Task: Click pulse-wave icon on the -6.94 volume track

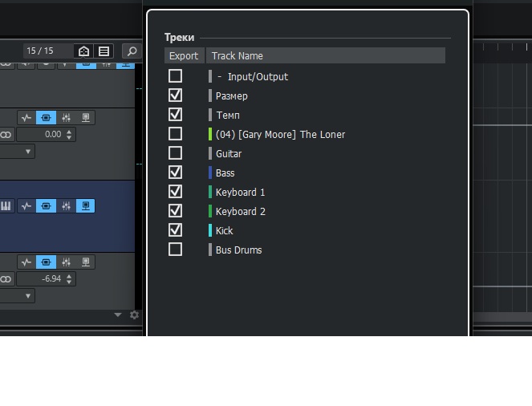Action: pyautogui.click(x=26, y=262)
